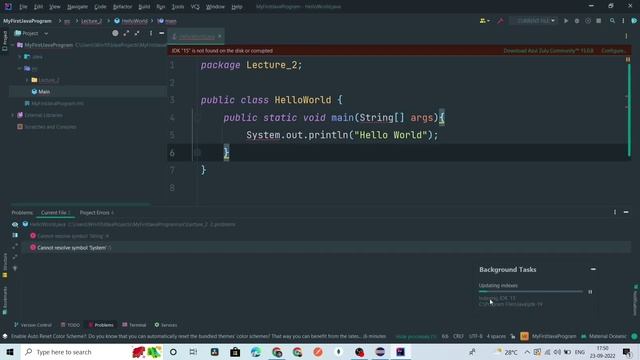The width and height of the screenshot is (640, 360).
Task: Open the Version Control tool window tab
Action: pos(33,325)
